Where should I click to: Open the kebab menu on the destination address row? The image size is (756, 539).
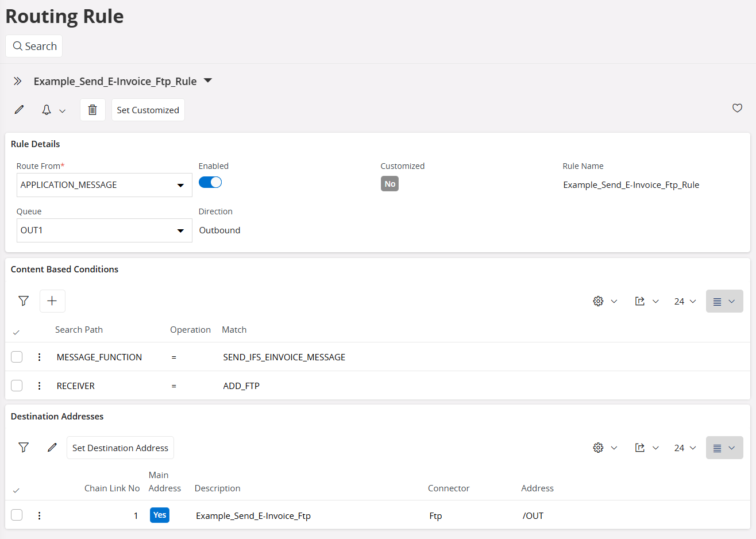click(x=39, y=515)
